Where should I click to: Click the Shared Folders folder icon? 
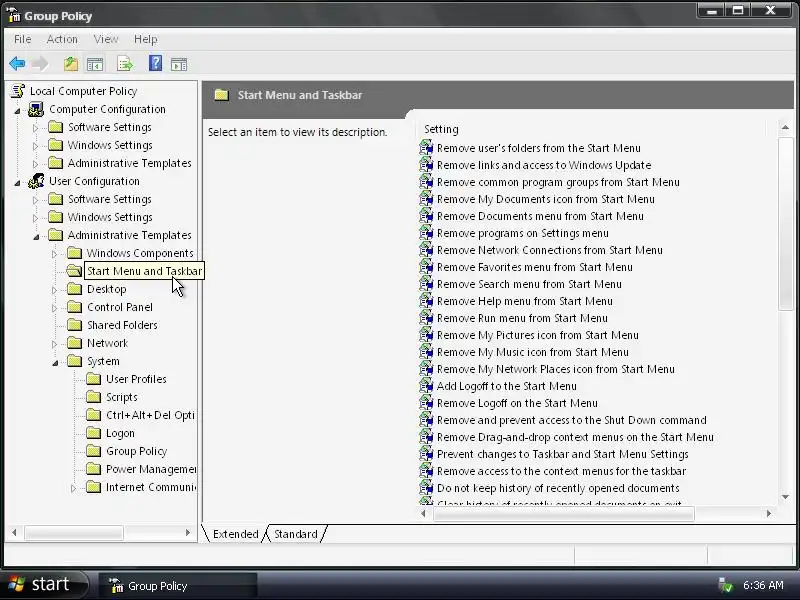click(74, 325)
